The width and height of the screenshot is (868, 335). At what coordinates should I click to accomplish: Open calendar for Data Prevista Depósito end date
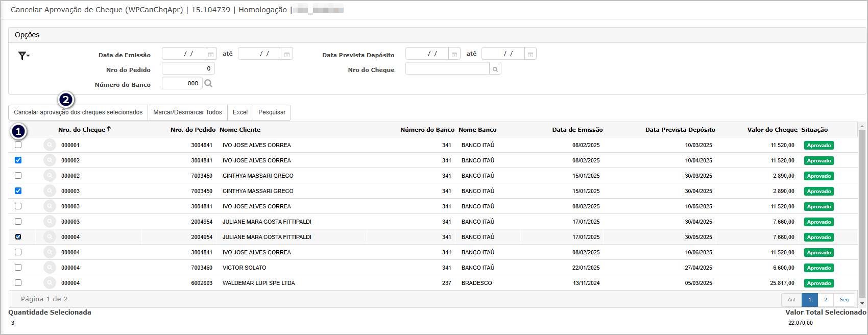(531, 54)
